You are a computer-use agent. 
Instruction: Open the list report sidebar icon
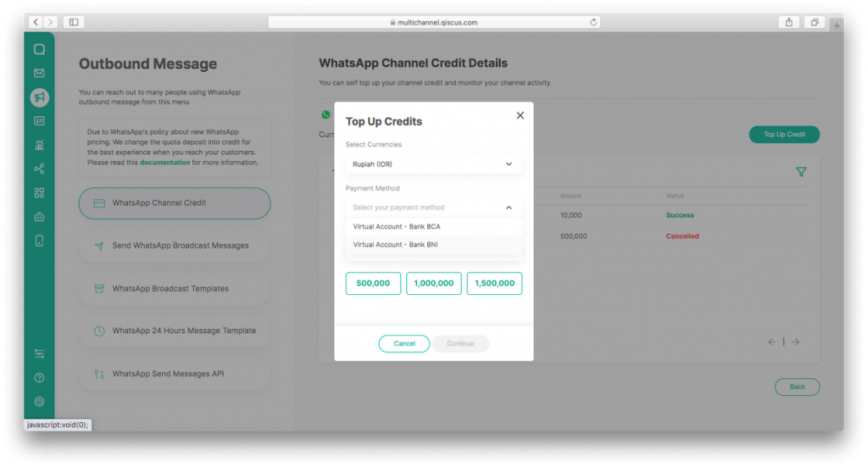coord(39,120)
